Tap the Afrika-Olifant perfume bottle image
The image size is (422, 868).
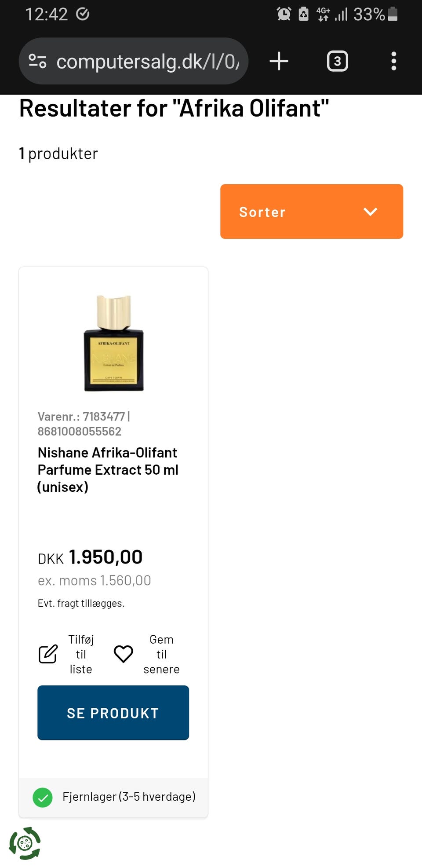113,343
